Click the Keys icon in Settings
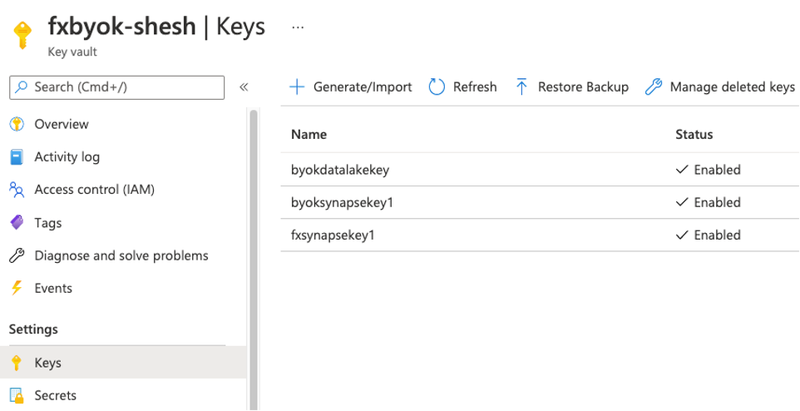The width and height of the screenshot is (800, 411). click(x=17, y=363)
